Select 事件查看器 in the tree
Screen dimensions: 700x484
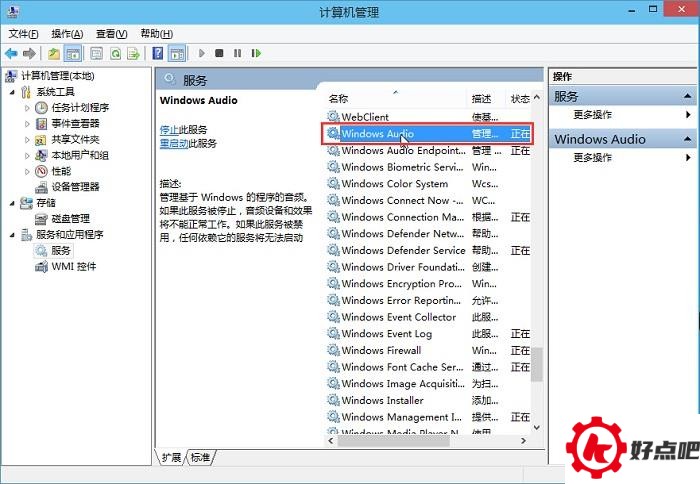click(75, 123)
